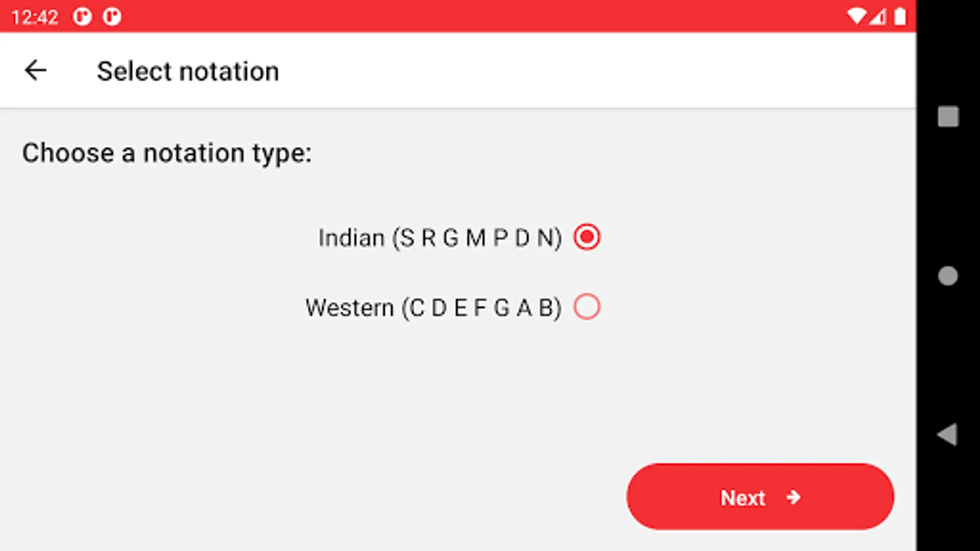Image resolution: width=980 pixels, height=551 pixels.
Task: Click the cellular signal status icon
Action: pyautogui.click(x=878, y=17)
